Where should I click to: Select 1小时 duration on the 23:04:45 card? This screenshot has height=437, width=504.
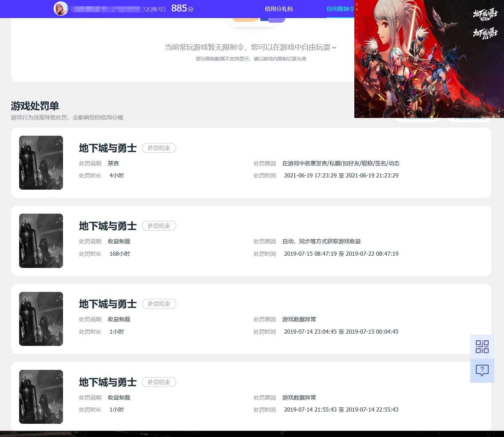point(117,332)
